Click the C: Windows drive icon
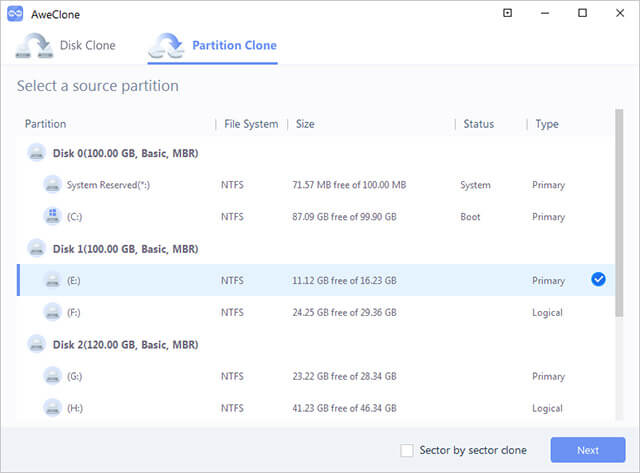This screenshot has height=473, width=640. click(53, 216)
